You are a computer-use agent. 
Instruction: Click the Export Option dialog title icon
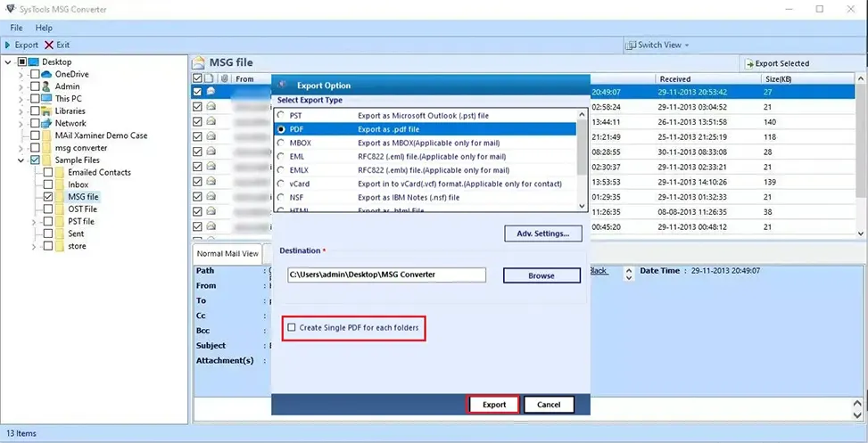pos(283,86)
